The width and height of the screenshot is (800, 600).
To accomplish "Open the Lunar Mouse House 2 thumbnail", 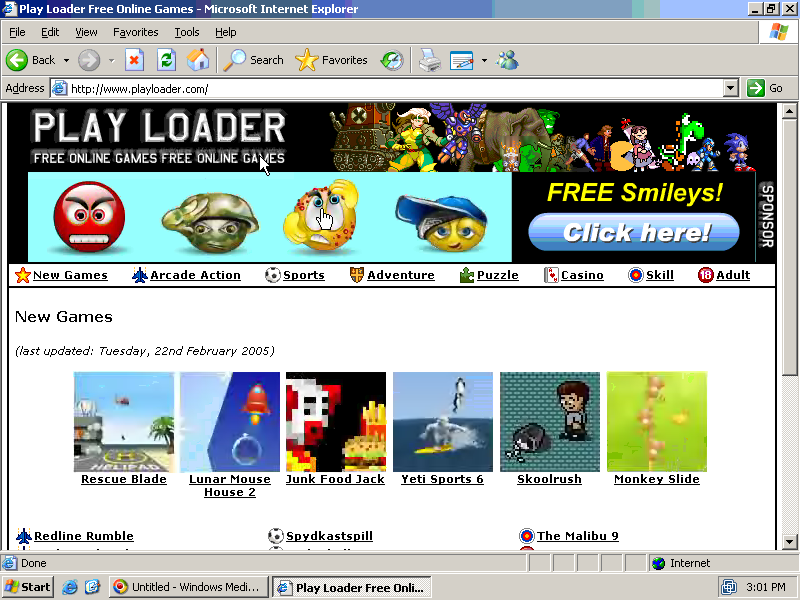I will point(230,422).
